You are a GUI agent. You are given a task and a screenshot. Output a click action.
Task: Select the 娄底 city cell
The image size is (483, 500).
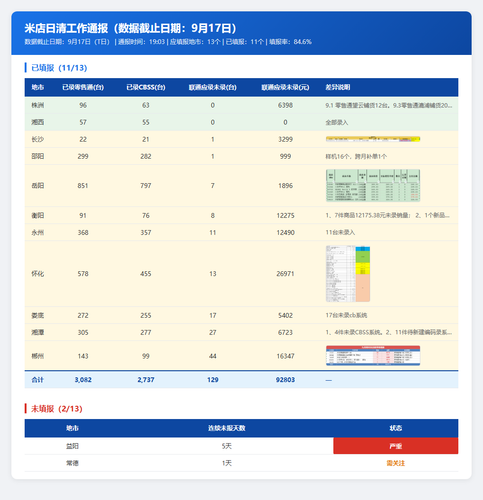(38, 315)
